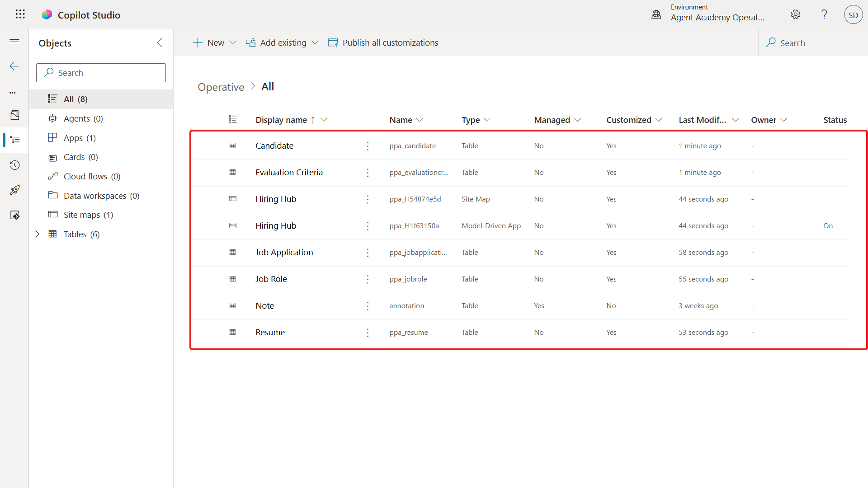Click the annotation name cell
The image size is (868, 488).
tap(406, 305)
